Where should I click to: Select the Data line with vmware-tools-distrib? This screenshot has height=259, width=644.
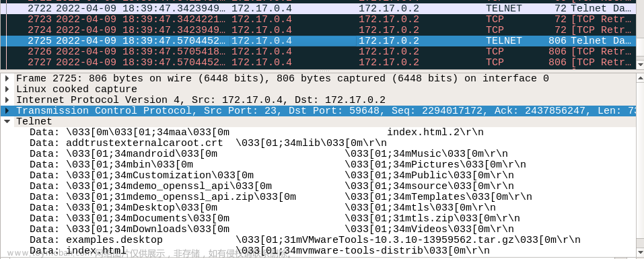click(x=260, y=250)
